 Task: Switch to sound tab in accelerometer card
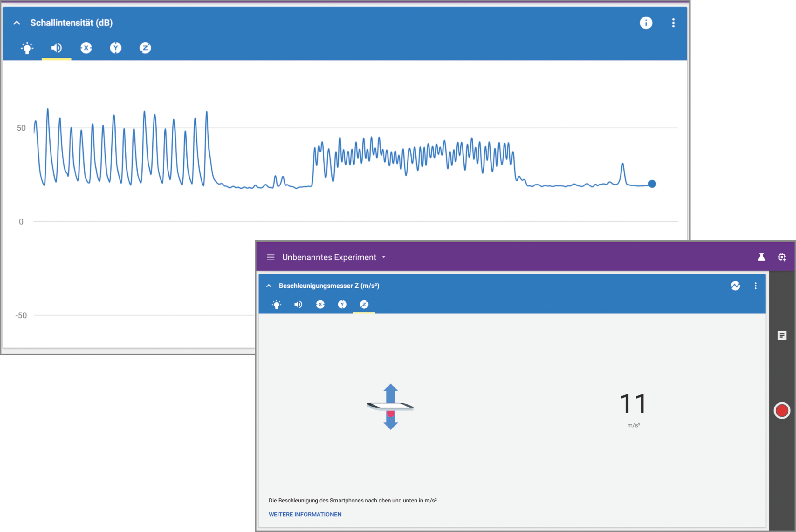(298, 304)
